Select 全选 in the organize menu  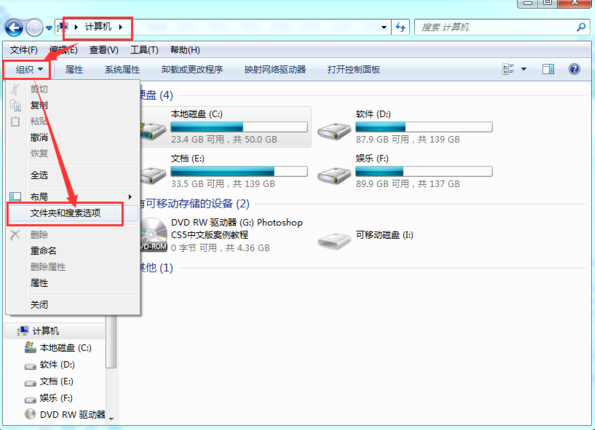[39, 175]
